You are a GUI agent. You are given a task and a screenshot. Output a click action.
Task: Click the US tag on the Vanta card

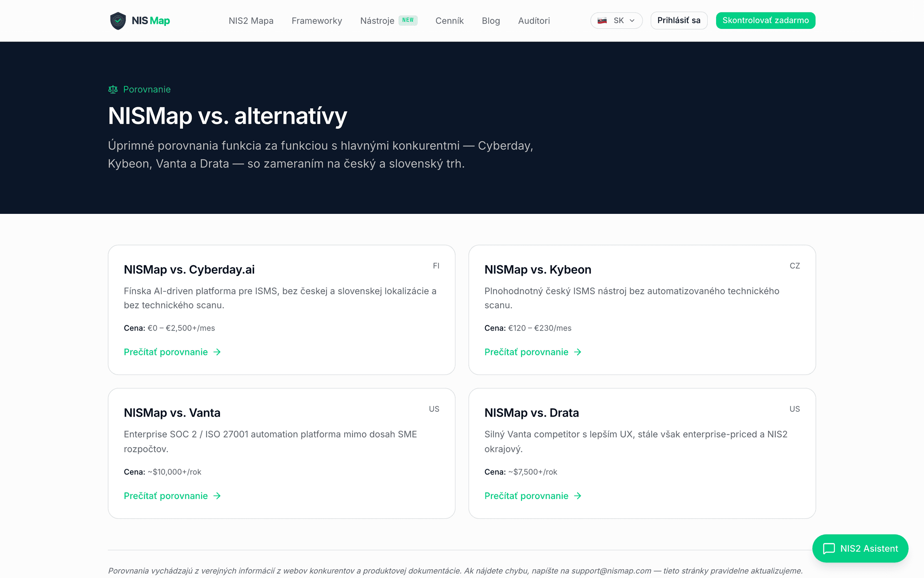coord(434,409)
